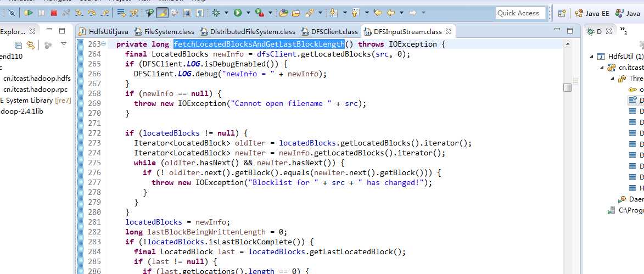Open Package Explorer view menu

pos(63,43)
